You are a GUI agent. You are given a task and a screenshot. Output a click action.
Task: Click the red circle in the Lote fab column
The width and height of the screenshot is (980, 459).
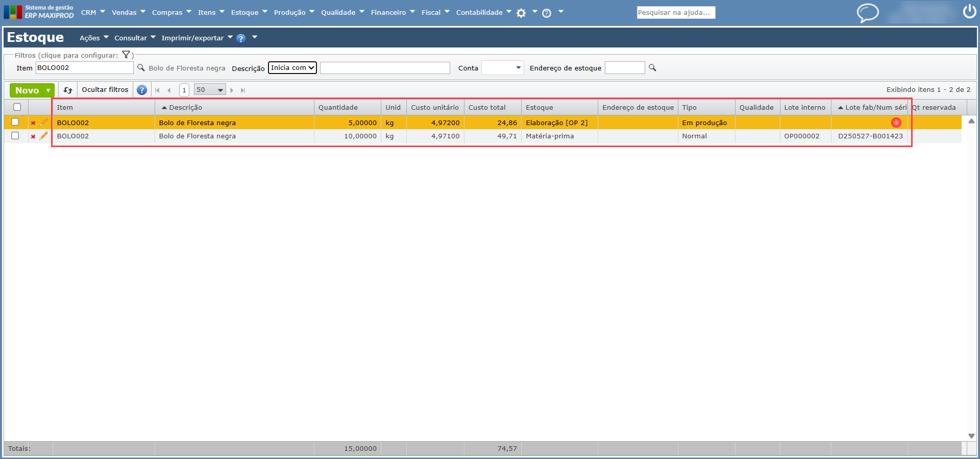point(896,123)
